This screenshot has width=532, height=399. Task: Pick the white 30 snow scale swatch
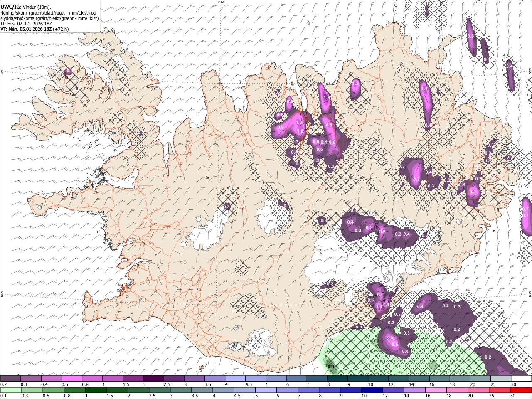pyautogui.click(x=521, y=379)
